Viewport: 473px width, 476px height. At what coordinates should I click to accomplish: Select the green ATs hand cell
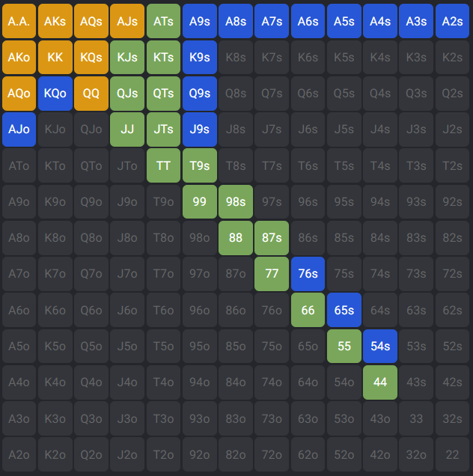(x=163, y=21)
